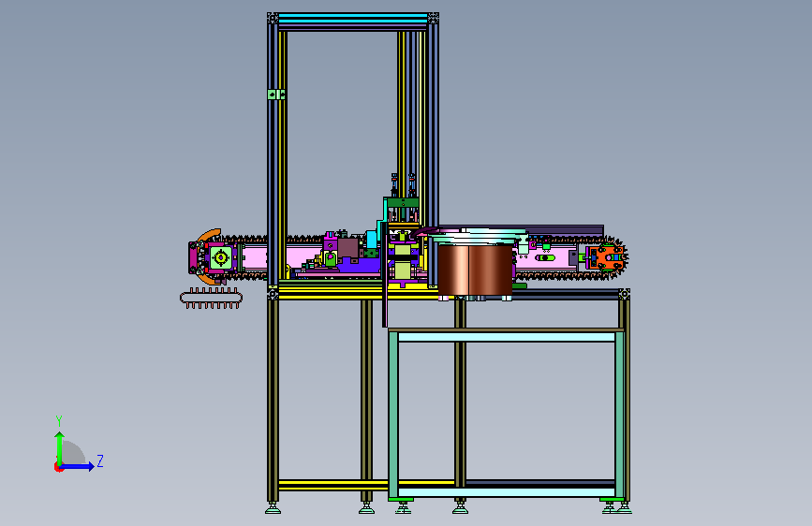Select the copper-colored vibratory bowl drum
The width and height of the screenshot is (812, 526).
tap(476, 270)
